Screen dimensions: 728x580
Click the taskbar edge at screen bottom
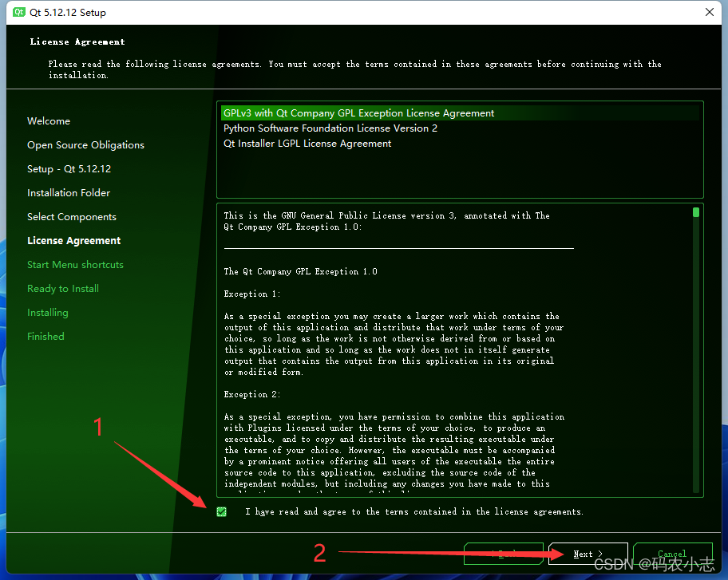(364, 576)
